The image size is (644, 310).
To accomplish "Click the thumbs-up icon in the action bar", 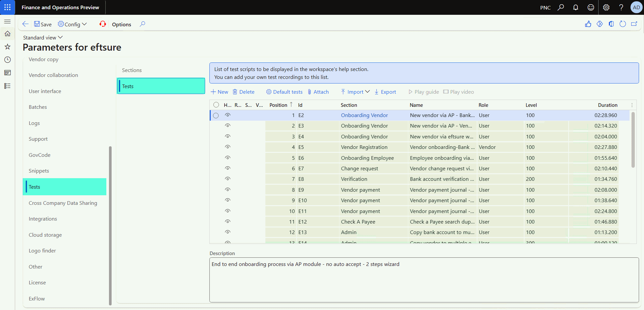I will tap(588, 24).
